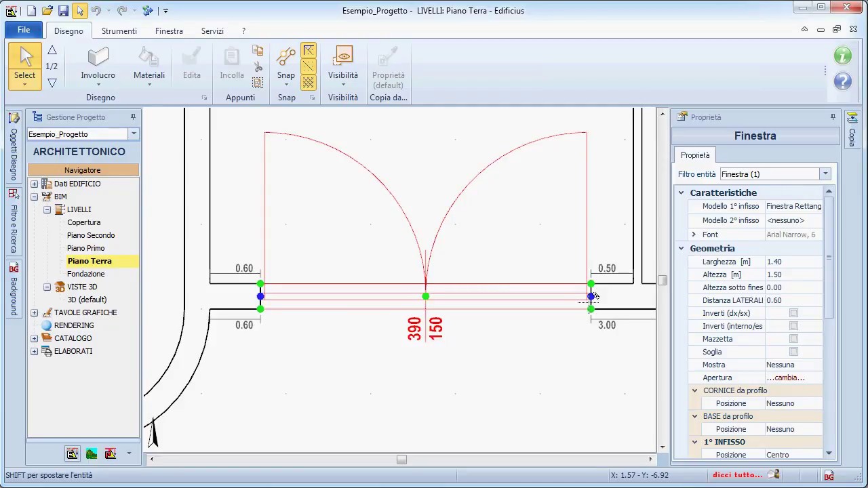The height and width of the screenshot is (488, 868).
Task: Open the Esempio_Progetto project dropdown
Action: point(134,134)
